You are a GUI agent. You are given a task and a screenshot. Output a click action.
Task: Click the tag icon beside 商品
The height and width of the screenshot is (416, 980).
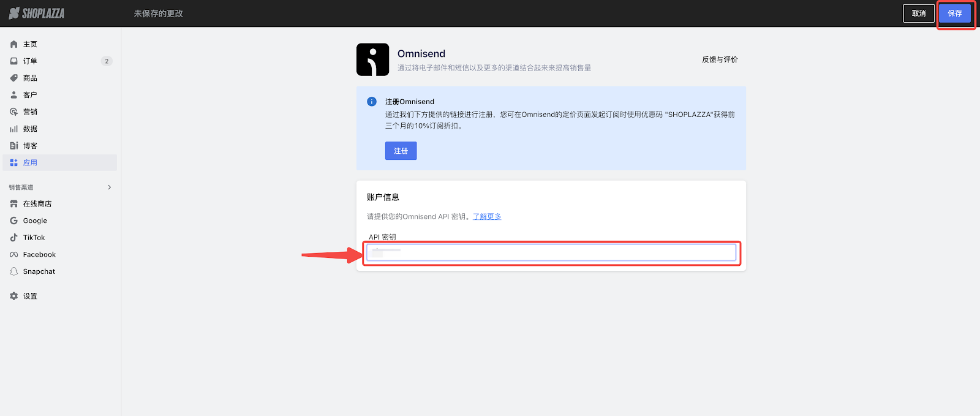point(14,78)
